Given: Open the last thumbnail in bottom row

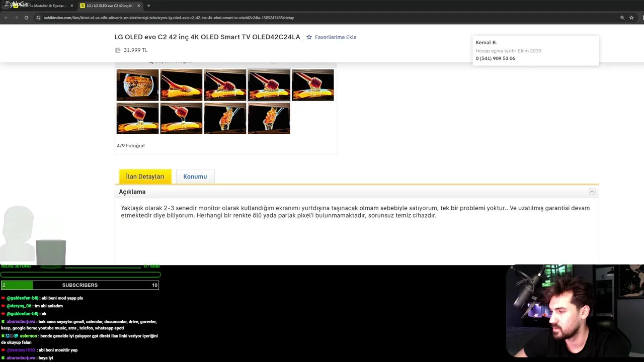Looking at the screenshot, I should pos(269,118).
